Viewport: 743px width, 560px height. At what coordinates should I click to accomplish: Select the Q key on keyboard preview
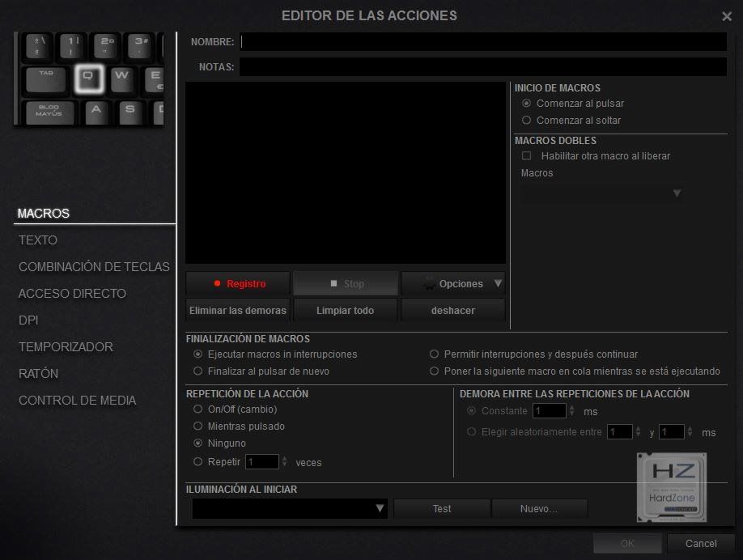pyautogui.click(x=88, y=78)
